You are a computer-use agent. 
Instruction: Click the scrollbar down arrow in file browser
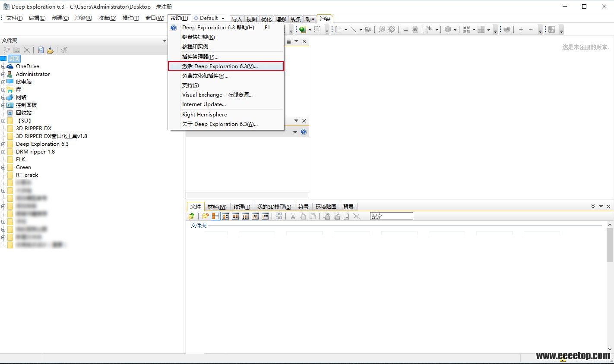[610, 349]
